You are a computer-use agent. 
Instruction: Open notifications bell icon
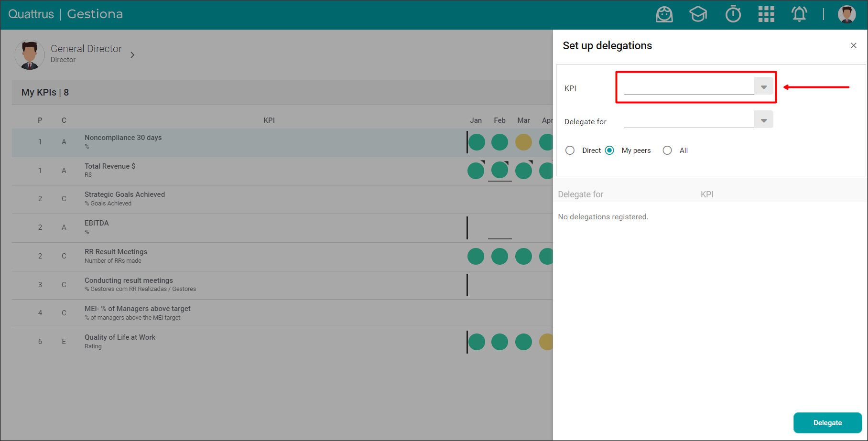[799, 14]
